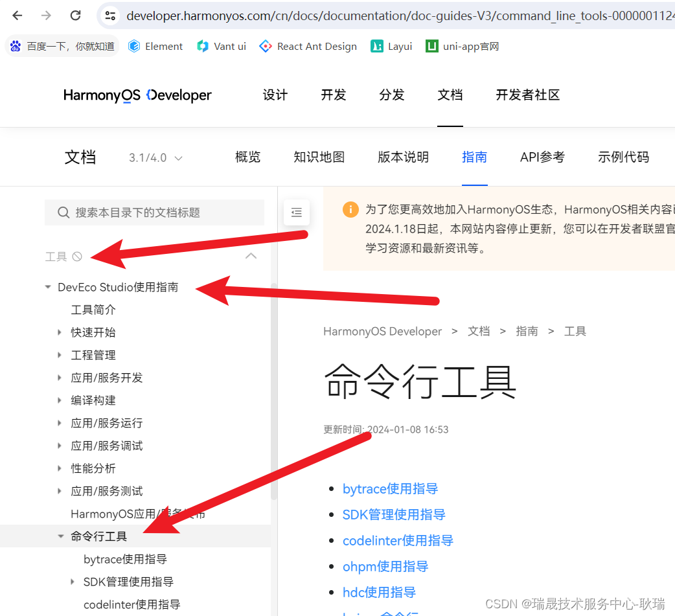Click the HarmonyOS Developer logo
Image resolution: width=675 pixels, height=616 pixels.
[x=137, y=95]
